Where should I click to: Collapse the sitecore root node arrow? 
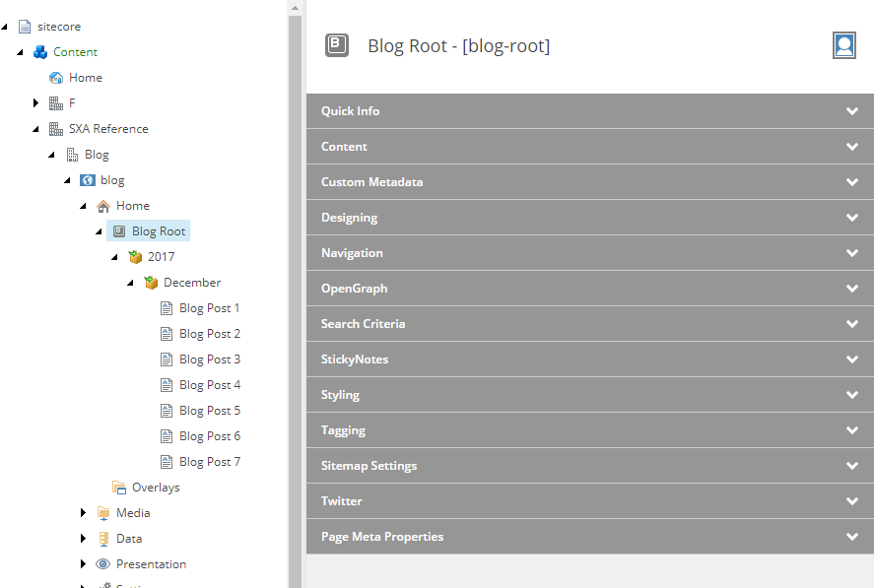[x=5, y=27]
